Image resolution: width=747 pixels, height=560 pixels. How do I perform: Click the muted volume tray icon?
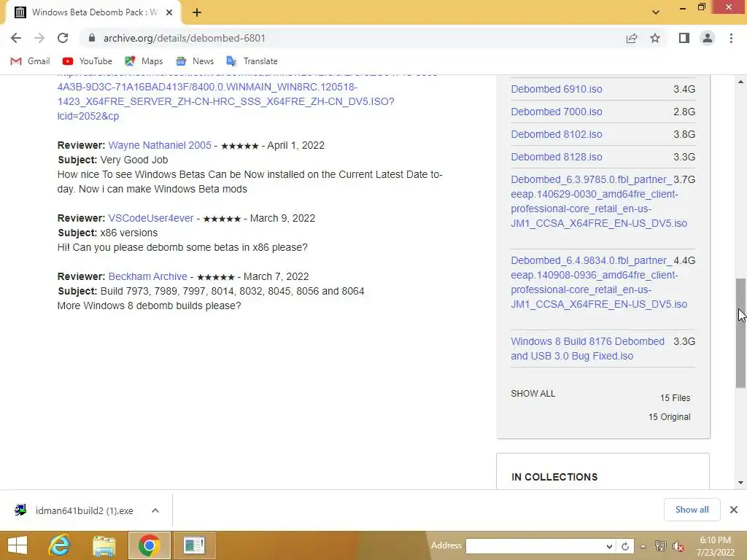pos(678,546)
